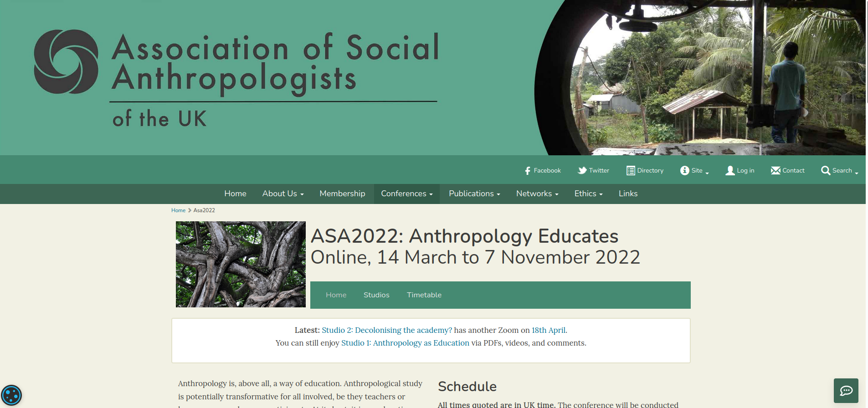Open the Directory using its icon
Image resolution: width=868 pixels, height=408 pixels.
(631, 170)
